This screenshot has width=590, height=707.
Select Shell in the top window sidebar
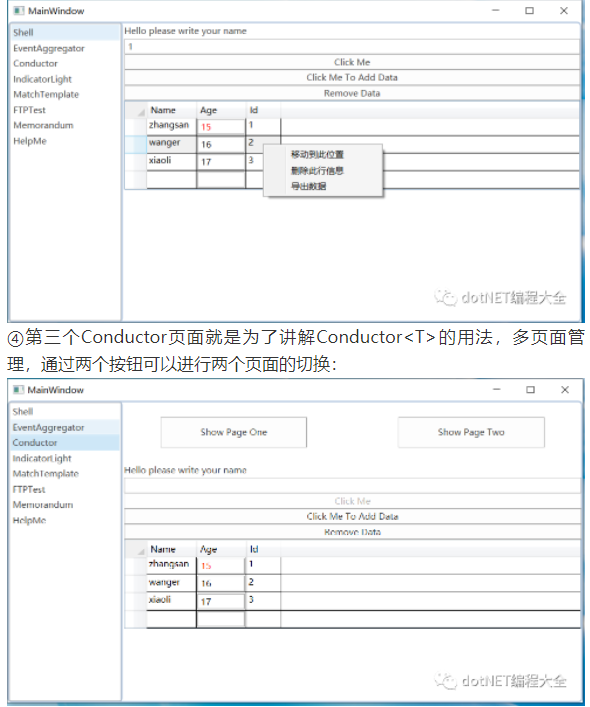coord(65,32)
